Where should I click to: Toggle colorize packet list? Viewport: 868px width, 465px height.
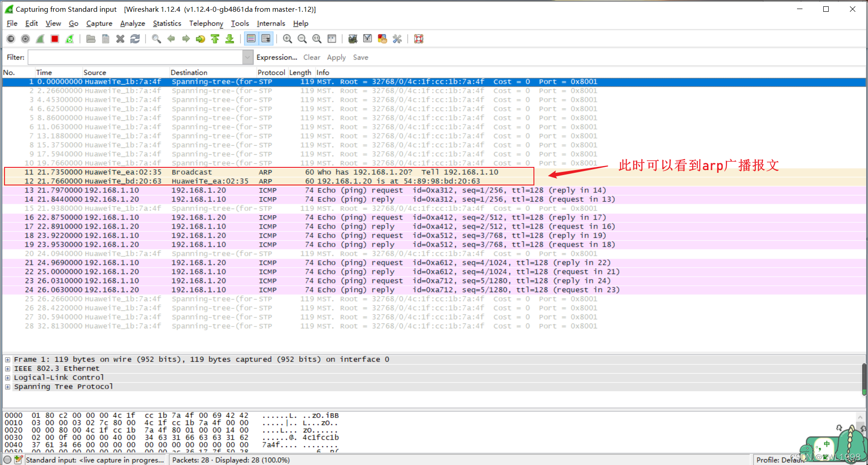(x=251, y=39)
